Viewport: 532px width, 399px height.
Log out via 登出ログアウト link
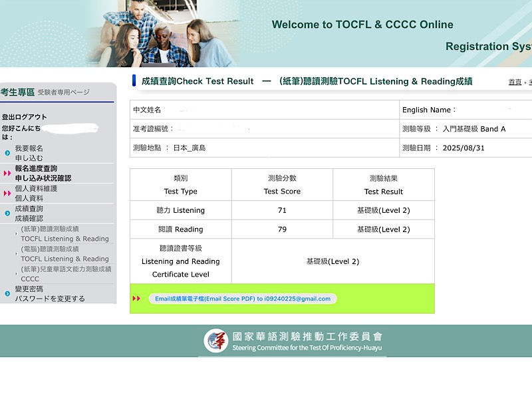(24, 117)
